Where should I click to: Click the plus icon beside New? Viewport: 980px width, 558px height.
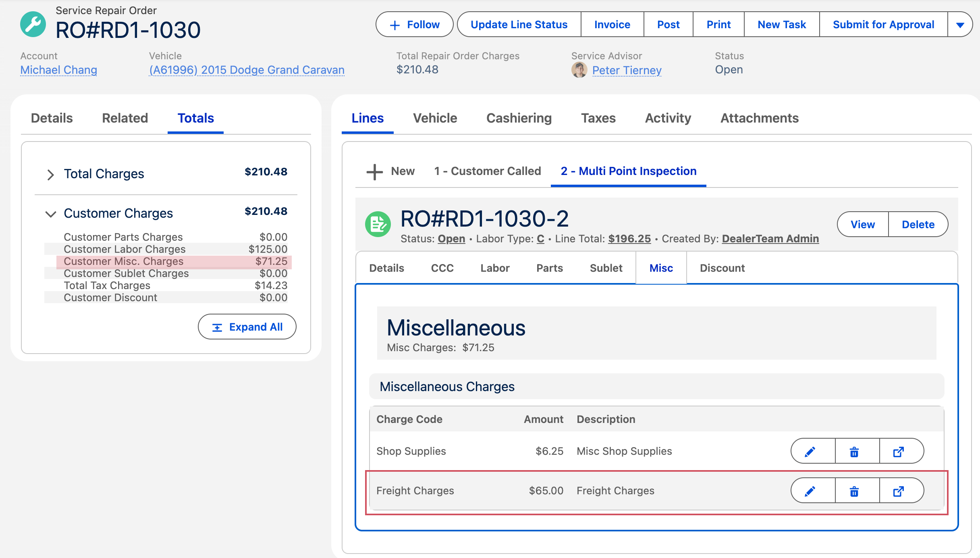374,172
